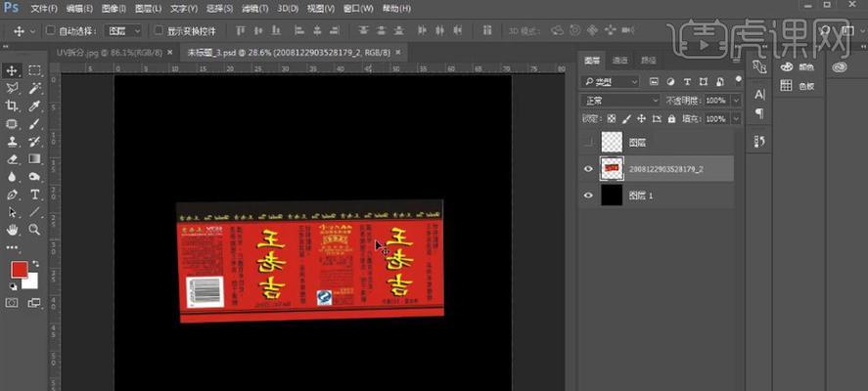Viewport: 868px width, 391px height.
Task: Toggle lock transparent pixels icon
Action: click(612, 118)
